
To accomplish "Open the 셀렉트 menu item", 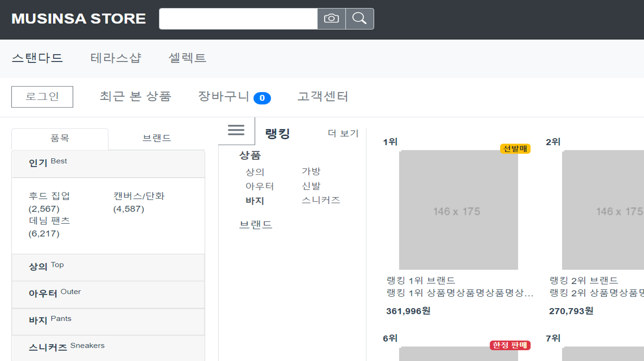I will pos(187,58).
